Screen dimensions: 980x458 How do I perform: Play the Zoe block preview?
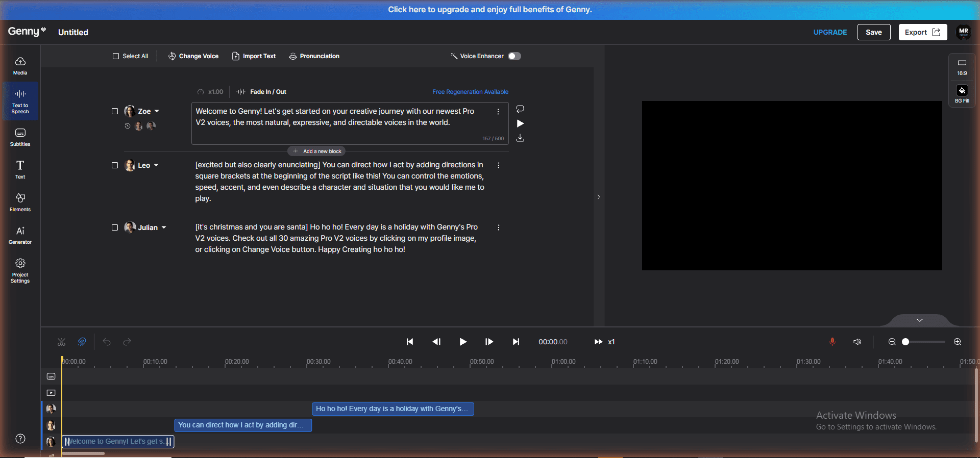click(x=520, y=123)
